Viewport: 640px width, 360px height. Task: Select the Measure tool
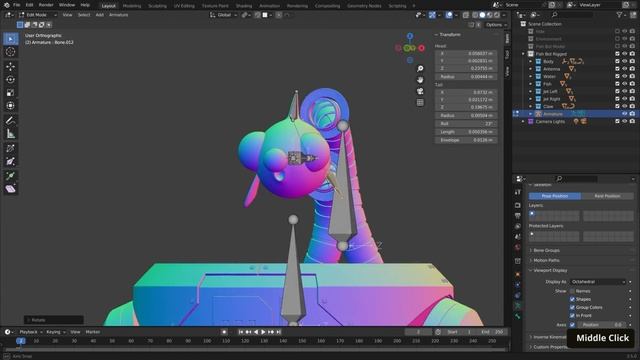coord(11,133)
